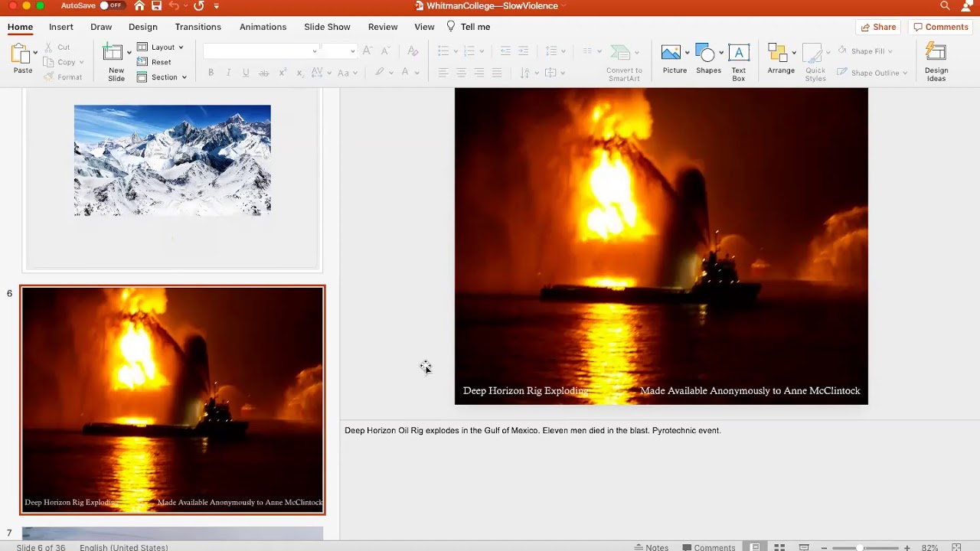Image resolution: width=980 pixels, height=551 pixels.
Task: Zoom out with the minus button
Action: click(824, 547)
